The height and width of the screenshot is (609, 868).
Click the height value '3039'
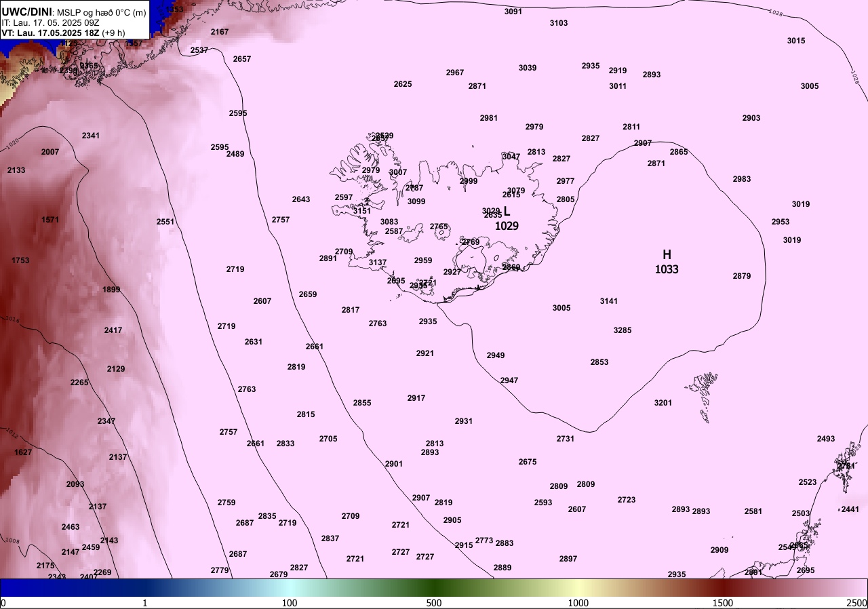point(528,68)
